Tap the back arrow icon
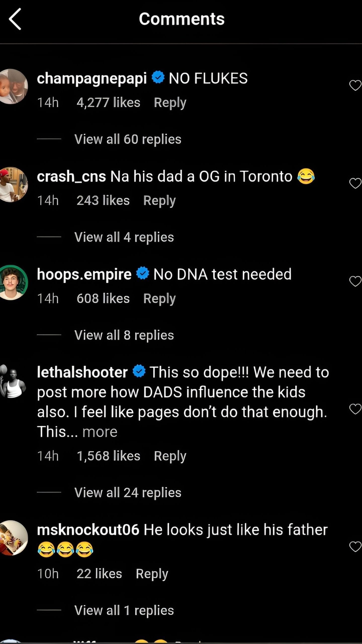Image resolution: width=362 pixels, height=644 pixels. 15,19
